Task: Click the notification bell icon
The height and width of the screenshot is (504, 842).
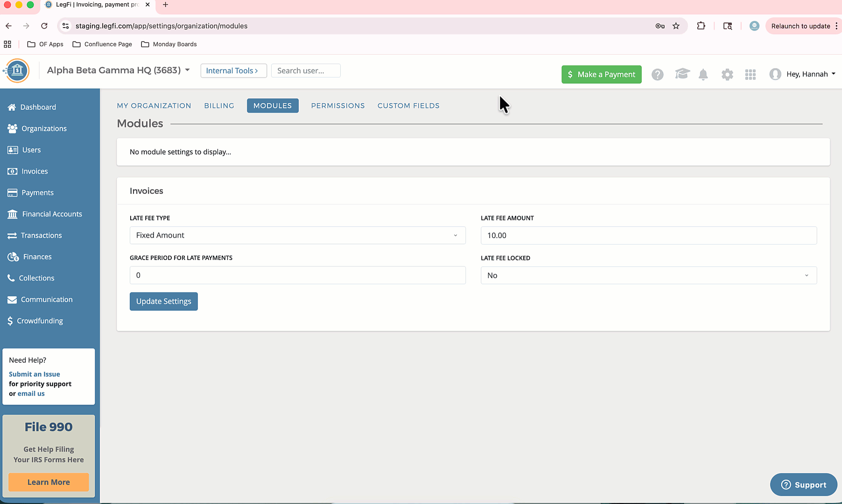Action: (x=703, y=75)
